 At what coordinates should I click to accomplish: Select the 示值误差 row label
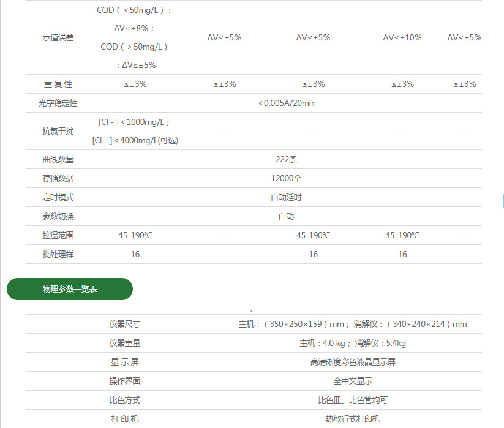56,37
